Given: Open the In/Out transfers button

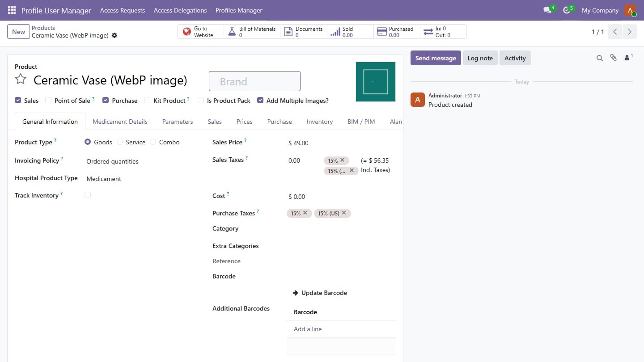Looking at the screenshot, I should [443, 32].
